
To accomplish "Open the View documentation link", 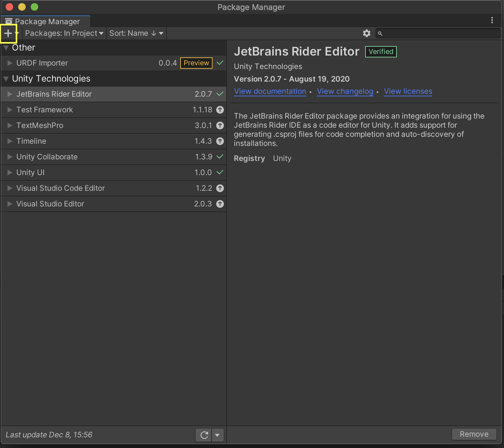I will pyautogui.click(x=270, y=91).
